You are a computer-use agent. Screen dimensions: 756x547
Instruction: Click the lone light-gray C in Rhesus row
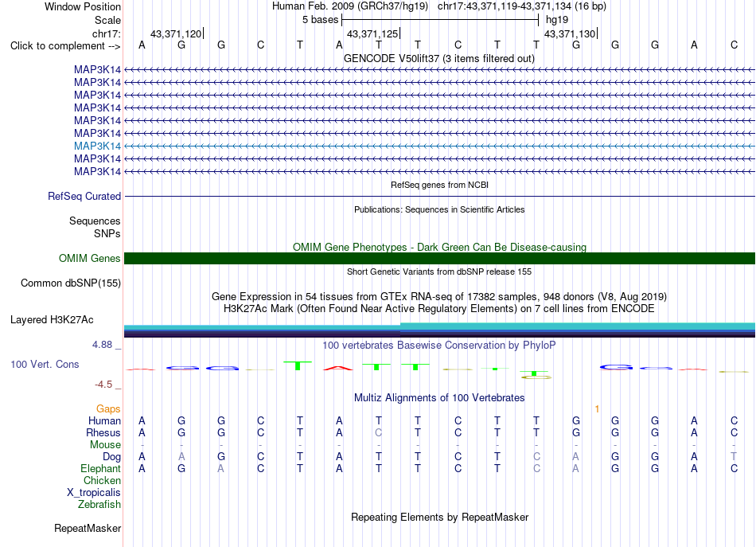point(379,432)
